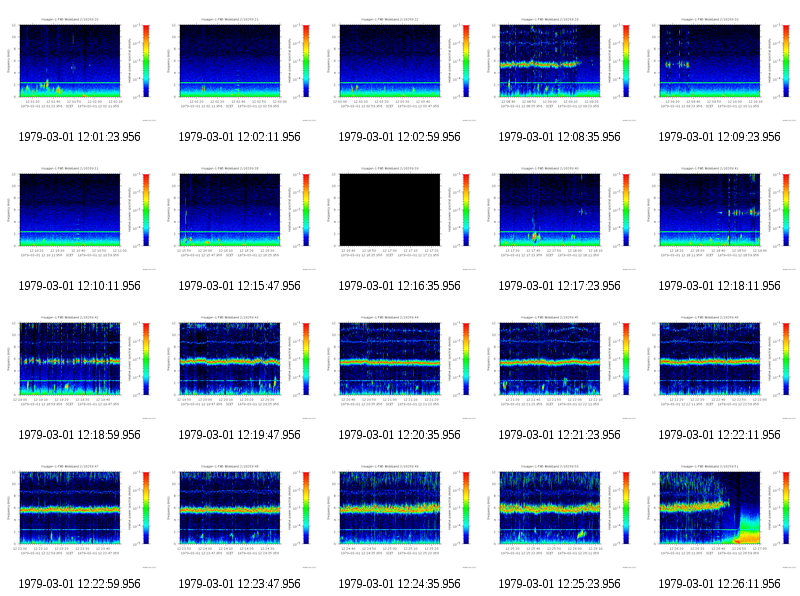Click the caption 1979-03-01 12:21:23.956
Viewport: 800px width, 596px height.
coord(560,435)
